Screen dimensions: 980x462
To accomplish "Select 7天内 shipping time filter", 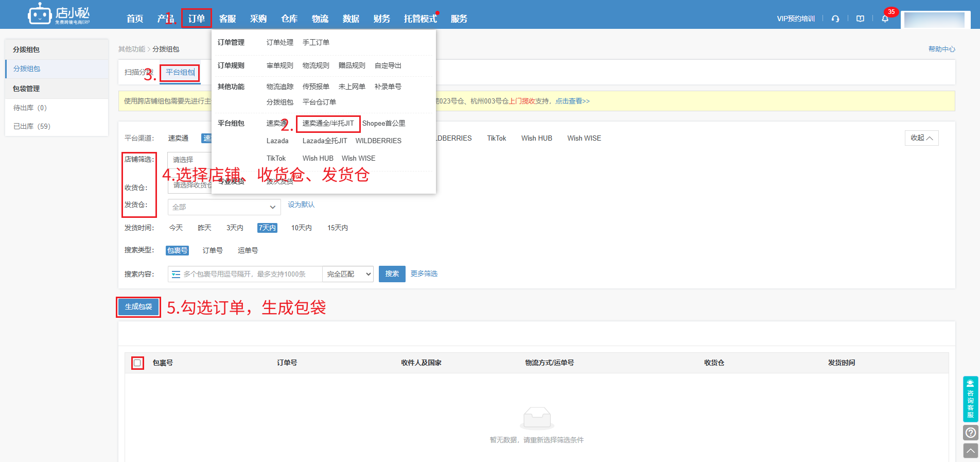I will [x=267, y=228].
